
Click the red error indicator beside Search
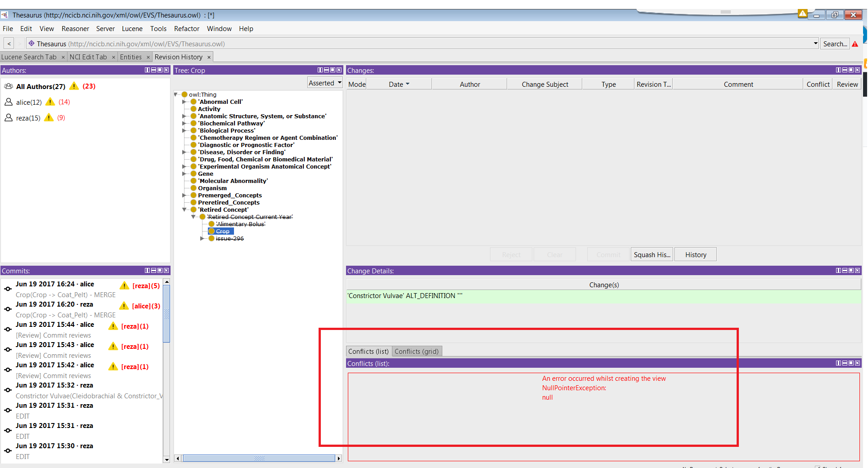point(855,44)
